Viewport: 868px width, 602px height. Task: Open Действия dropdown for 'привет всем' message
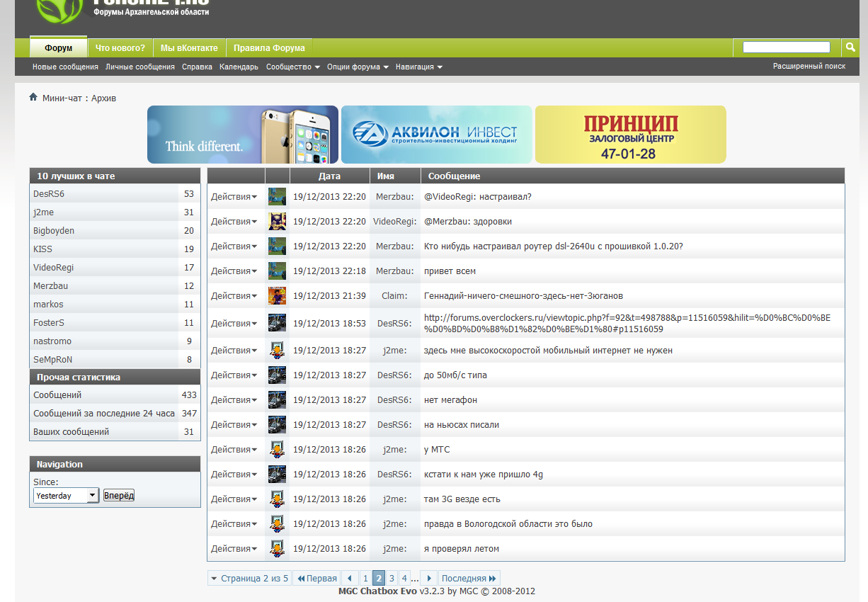point(234,271)
